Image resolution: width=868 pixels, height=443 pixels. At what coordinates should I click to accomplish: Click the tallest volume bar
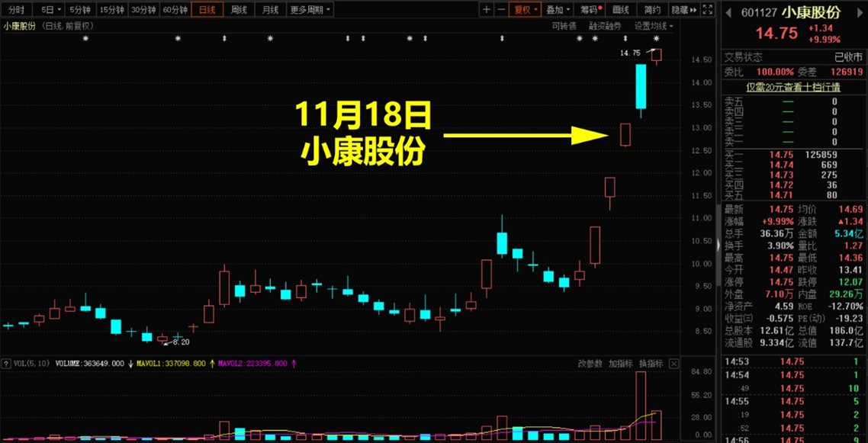point(641,406)
